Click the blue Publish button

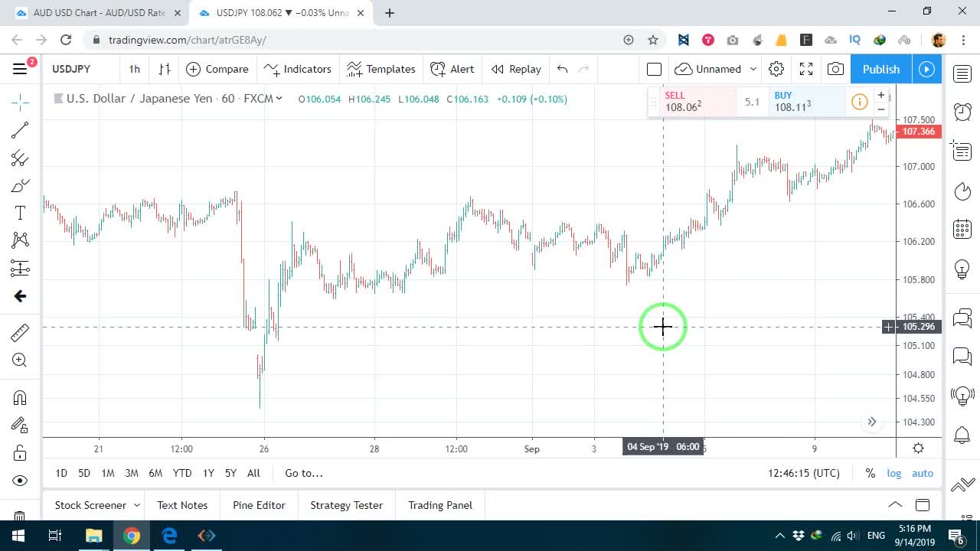[x=881, y=69]
